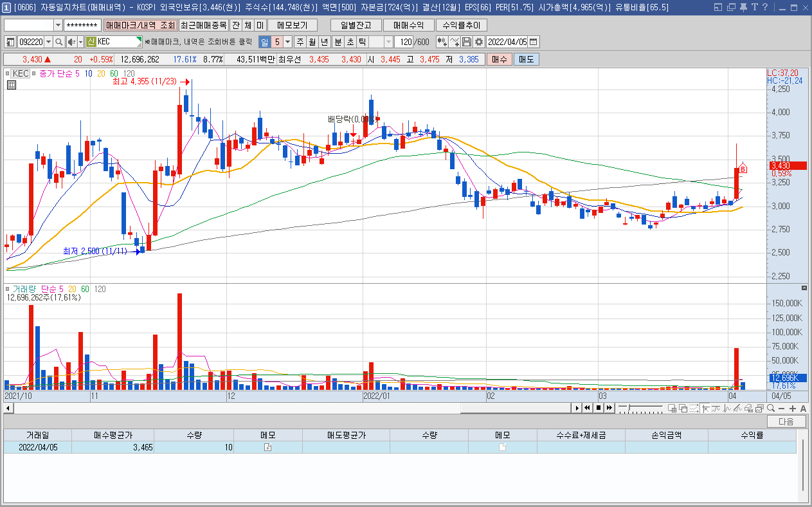The image size is (812, 507).
Task: Open chart settings gear icon
Action: point(479,42)
